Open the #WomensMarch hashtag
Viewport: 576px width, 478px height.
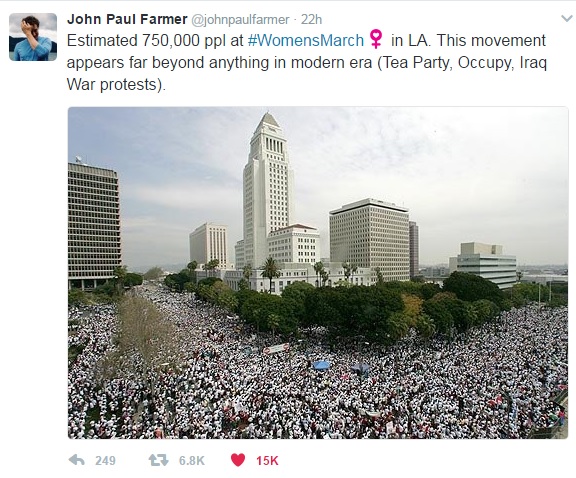[306, 40]
